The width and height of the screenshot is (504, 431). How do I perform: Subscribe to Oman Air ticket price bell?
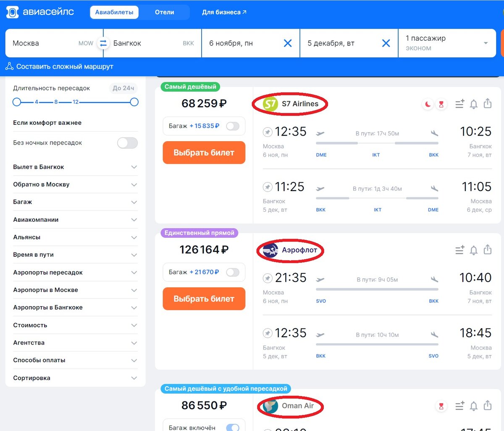pos(474,406)
